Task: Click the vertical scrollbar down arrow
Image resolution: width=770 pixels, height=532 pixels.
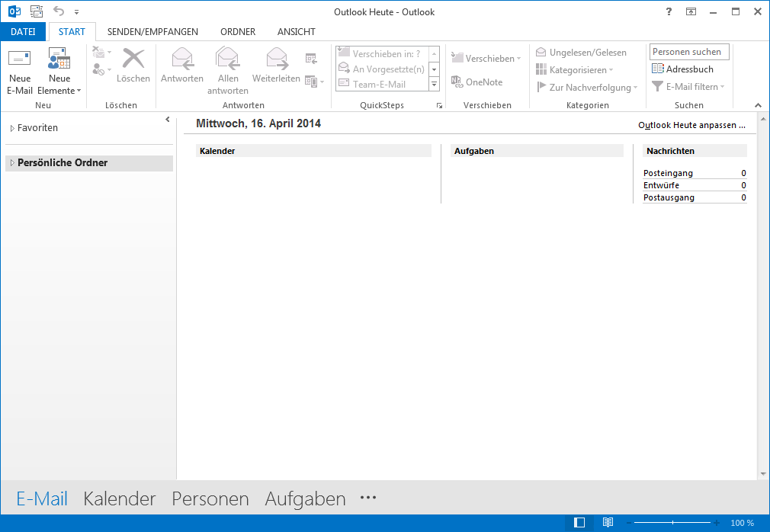Action: point(763,474)
